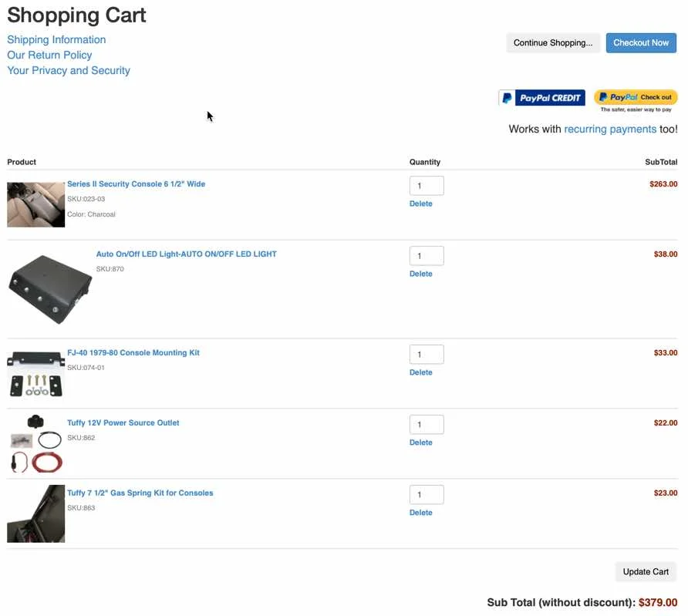Click Checkout Now button
Image resolution: width=688 pixels, height=616 pixels.
click(x=641, y=43)
